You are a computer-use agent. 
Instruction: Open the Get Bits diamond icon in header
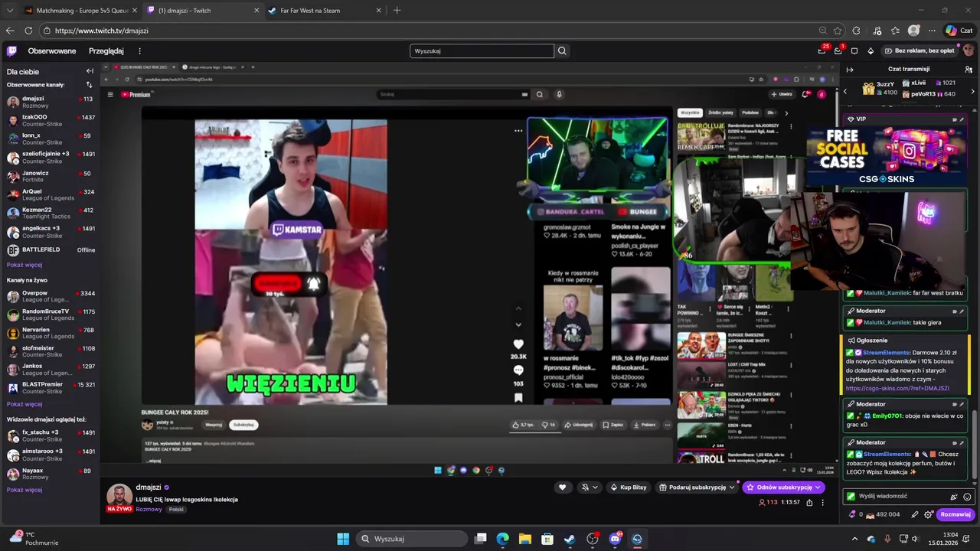[871, 51]
